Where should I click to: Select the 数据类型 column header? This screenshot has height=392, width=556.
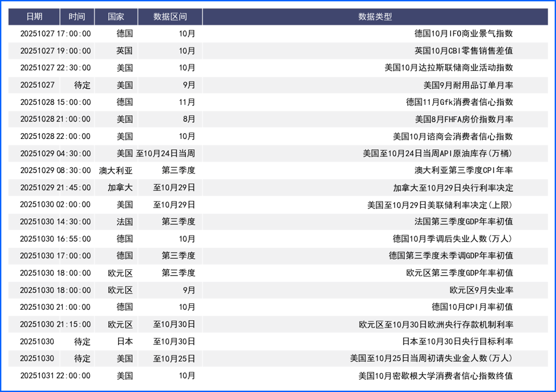[375, 17]
